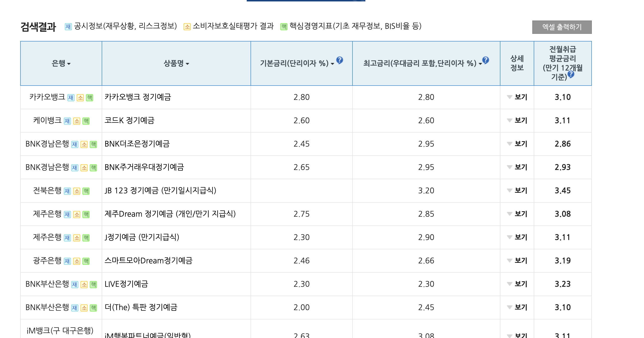Open the 기본금리 sort dropdown

pos(332,64)
